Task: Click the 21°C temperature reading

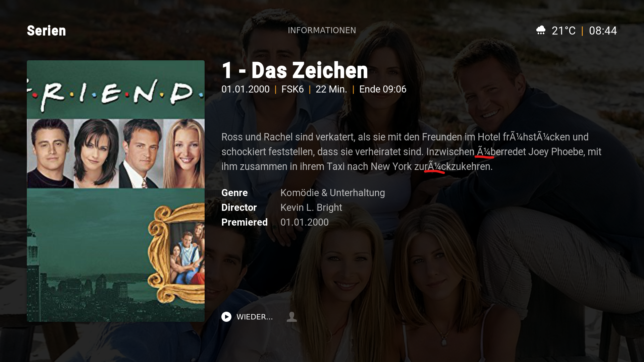Action: [x=563, y=31]
